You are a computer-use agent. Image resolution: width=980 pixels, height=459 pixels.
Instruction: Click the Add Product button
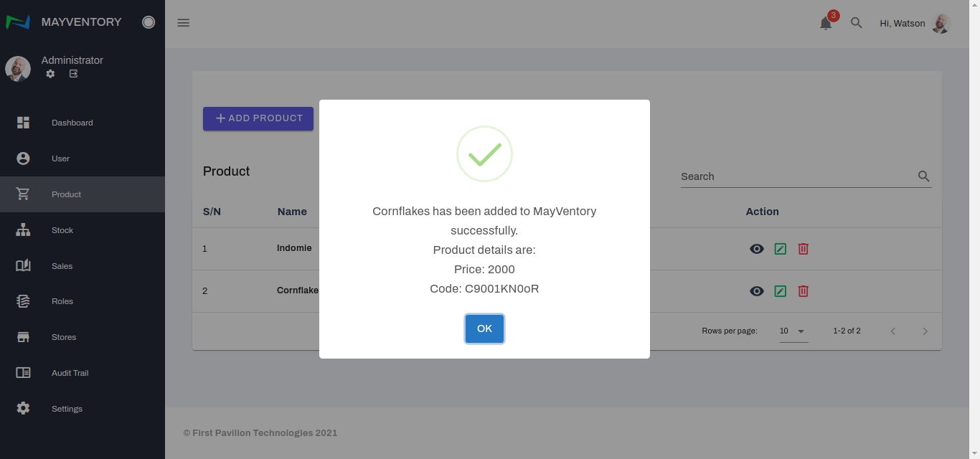(x=258, y=118)
